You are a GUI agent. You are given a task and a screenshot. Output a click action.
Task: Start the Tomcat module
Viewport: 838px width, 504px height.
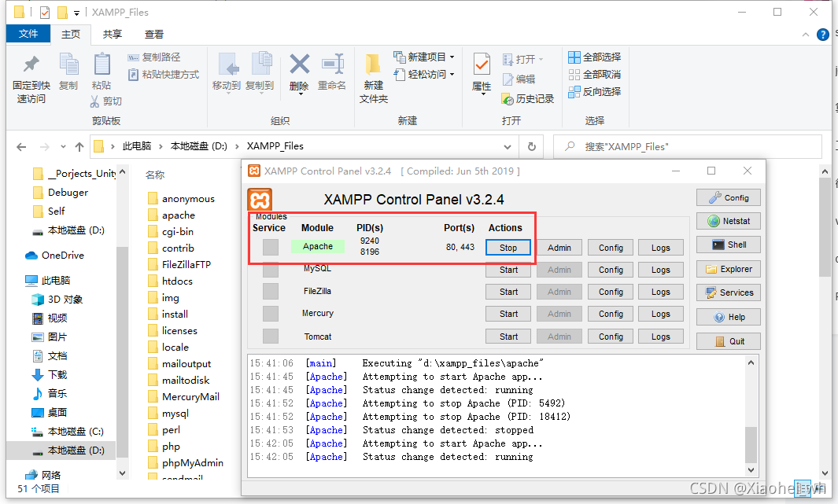click(x=508, y=337)
